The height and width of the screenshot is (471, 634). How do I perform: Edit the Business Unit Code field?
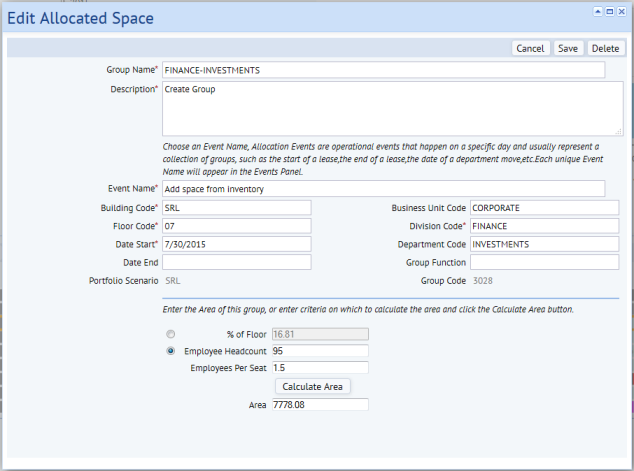point(544,208)
